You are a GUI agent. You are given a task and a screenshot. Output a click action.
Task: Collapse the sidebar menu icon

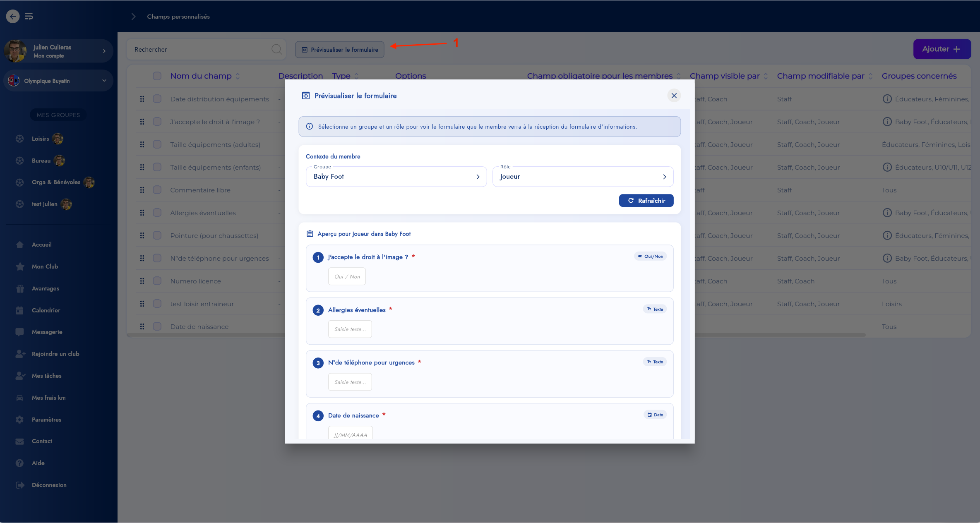(x=29, y=16)
